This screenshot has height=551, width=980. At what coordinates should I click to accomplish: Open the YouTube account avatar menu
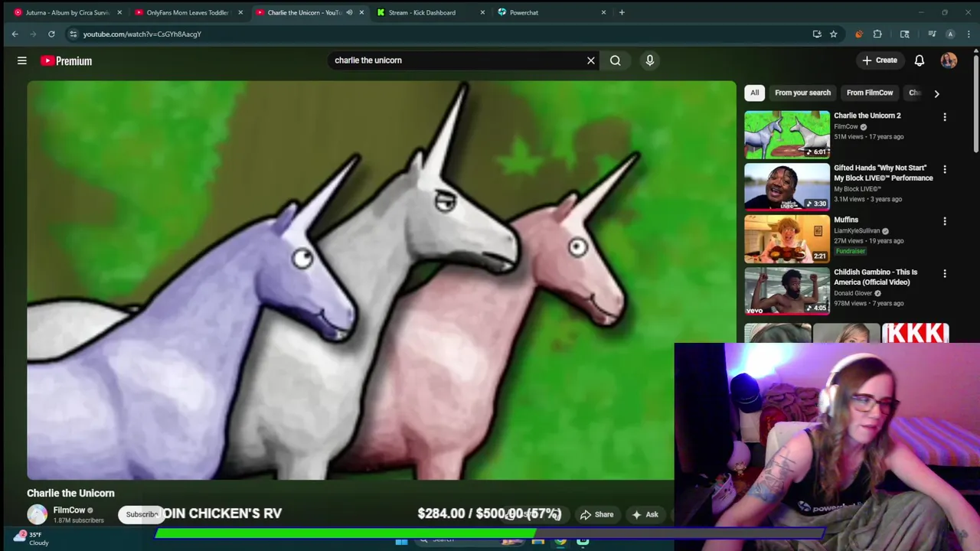coord(949,60)
